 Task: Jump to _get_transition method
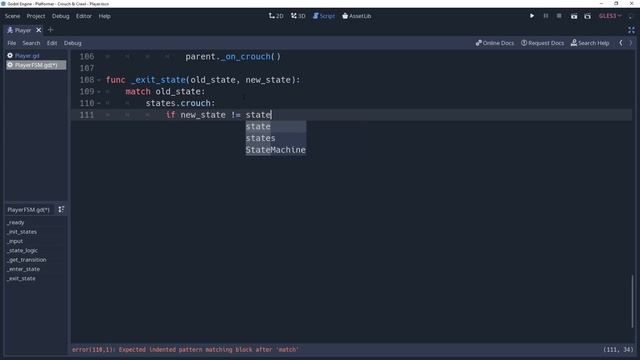(x=27, y=260)
